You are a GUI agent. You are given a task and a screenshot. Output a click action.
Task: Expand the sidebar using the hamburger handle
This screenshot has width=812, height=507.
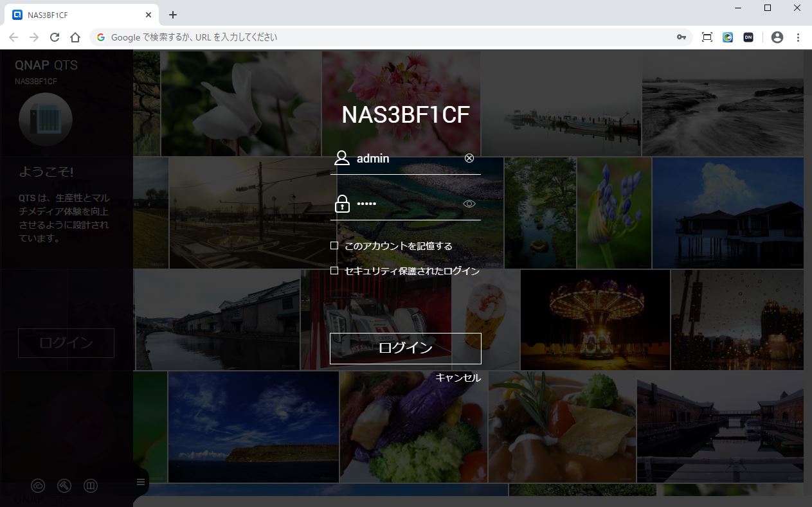(x=141, y=482)
